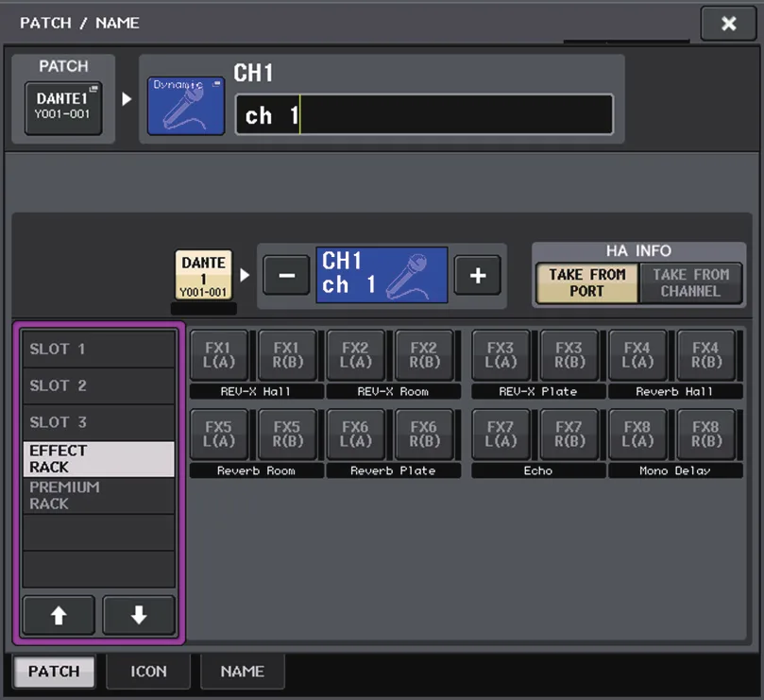764x700 pixels.
Task: Patch FX1 L(A) output
Action: pyautogui.click(x=219, y=355)
